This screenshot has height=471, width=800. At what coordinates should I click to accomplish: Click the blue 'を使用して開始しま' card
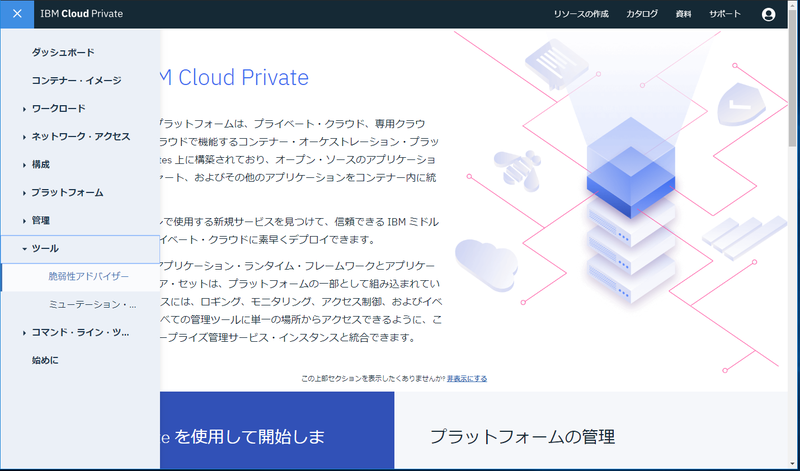click(x=277, y=430)
